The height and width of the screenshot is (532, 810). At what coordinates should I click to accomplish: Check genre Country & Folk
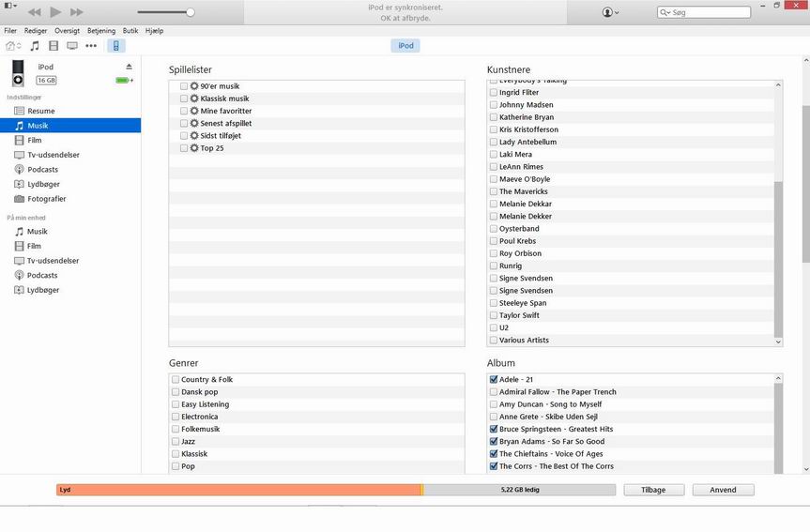[176, 380]
